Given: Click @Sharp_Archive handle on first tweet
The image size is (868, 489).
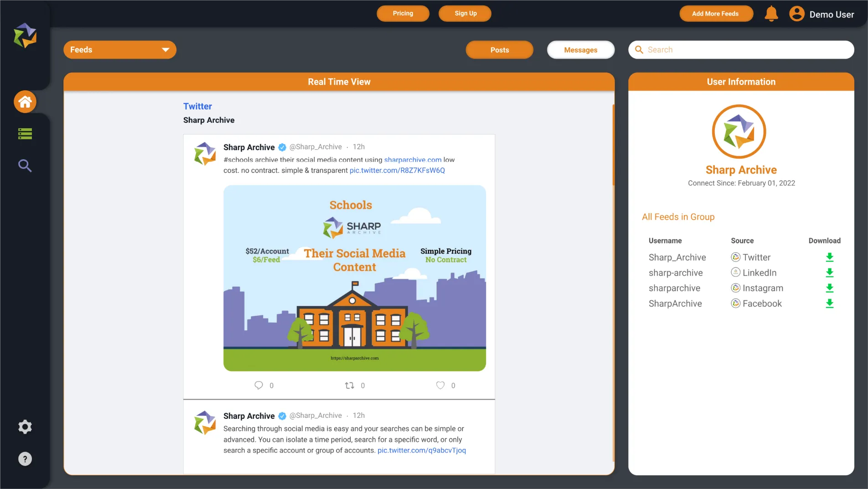Looking at the screenshot, I should [315, 147].
